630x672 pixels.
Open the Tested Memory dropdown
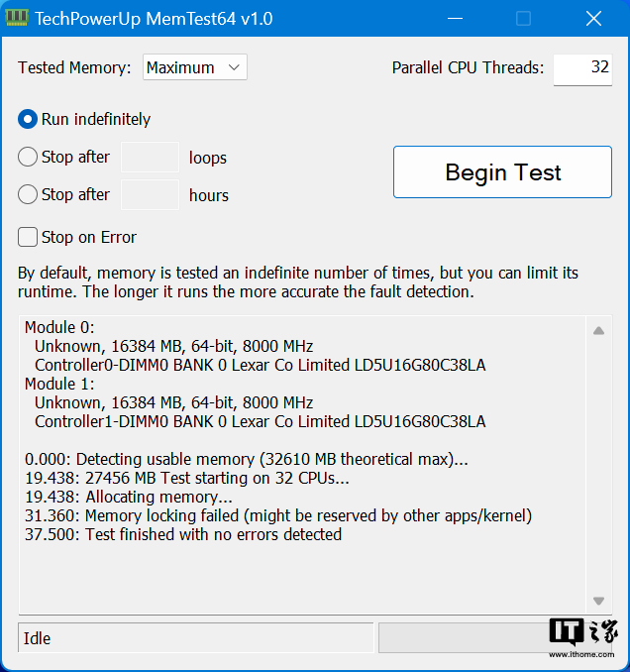[195, 67]
